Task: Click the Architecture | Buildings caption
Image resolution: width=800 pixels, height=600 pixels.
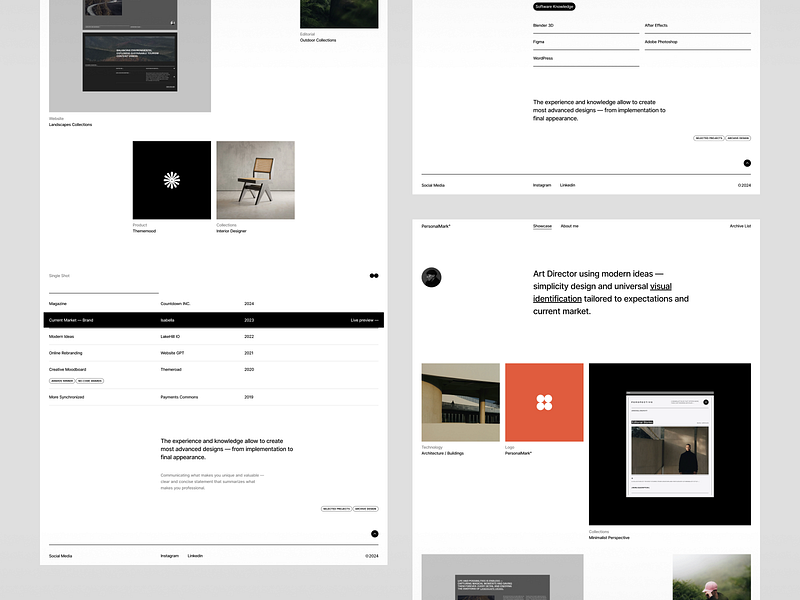Action: coord(442,453)
